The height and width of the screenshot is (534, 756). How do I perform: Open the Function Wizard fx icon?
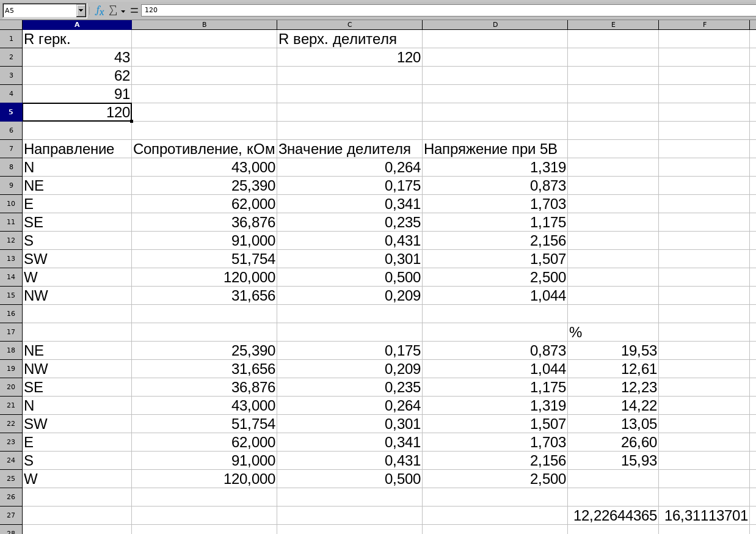tap(100, 10)
